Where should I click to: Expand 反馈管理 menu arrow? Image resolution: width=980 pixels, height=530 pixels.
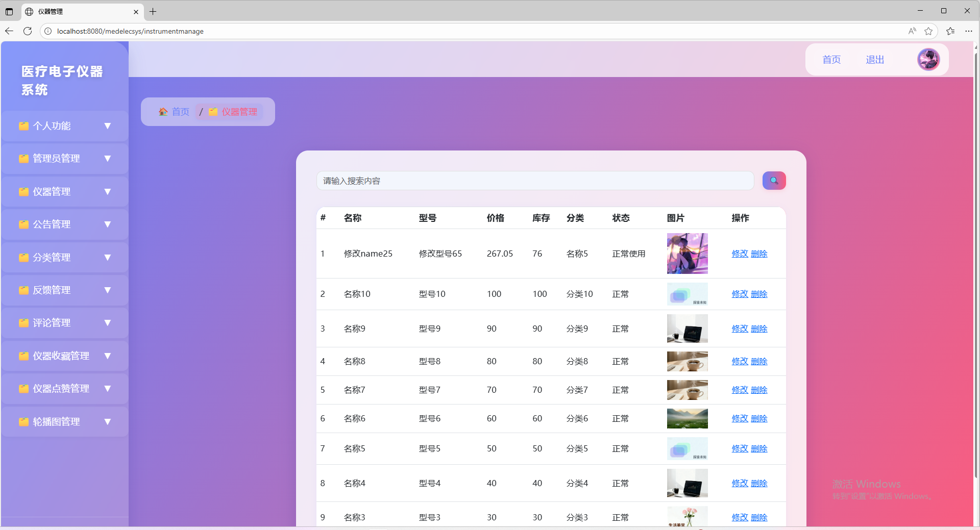coord(107,290)
